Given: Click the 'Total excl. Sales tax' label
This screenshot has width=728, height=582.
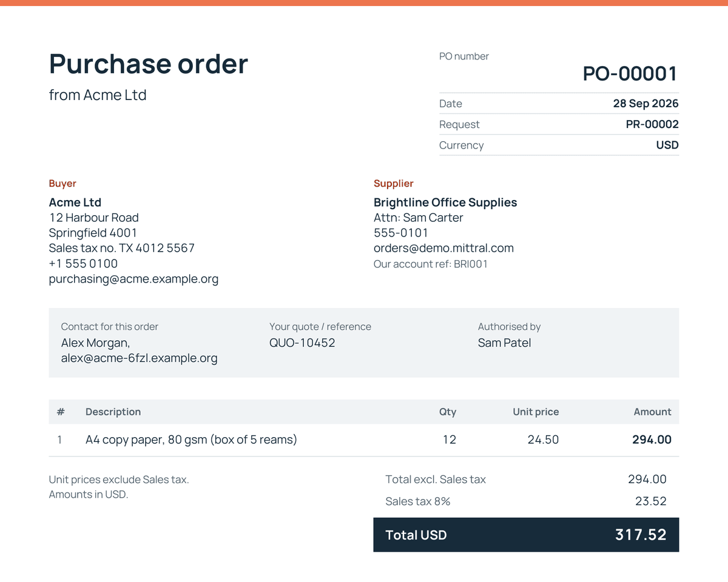Looking at the screenshot, I should 436,480.
